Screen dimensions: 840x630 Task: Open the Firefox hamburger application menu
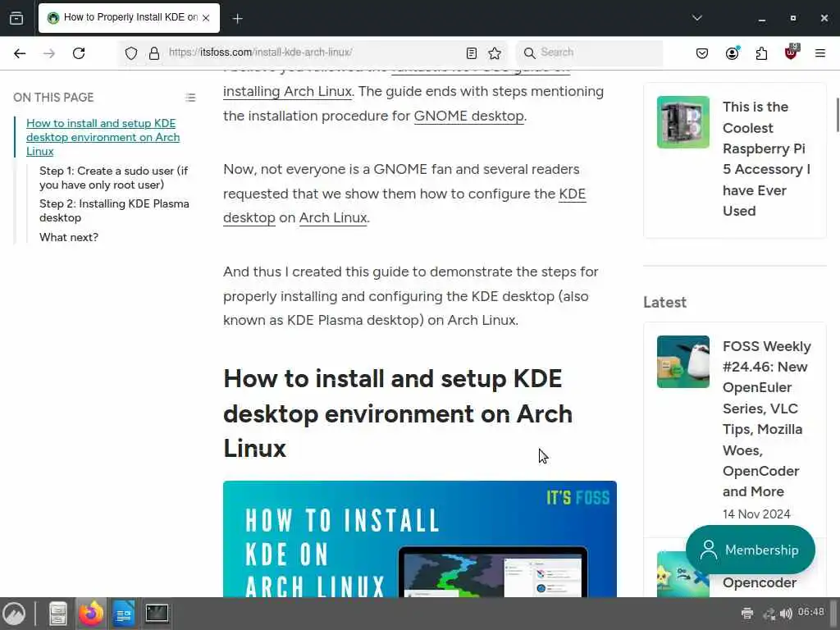click(x=820, y=53)
